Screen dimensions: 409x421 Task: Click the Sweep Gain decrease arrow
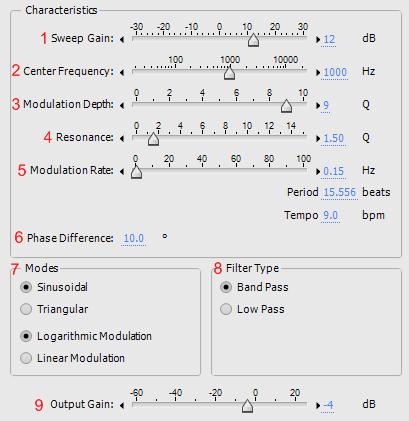[x=122, y=40]
